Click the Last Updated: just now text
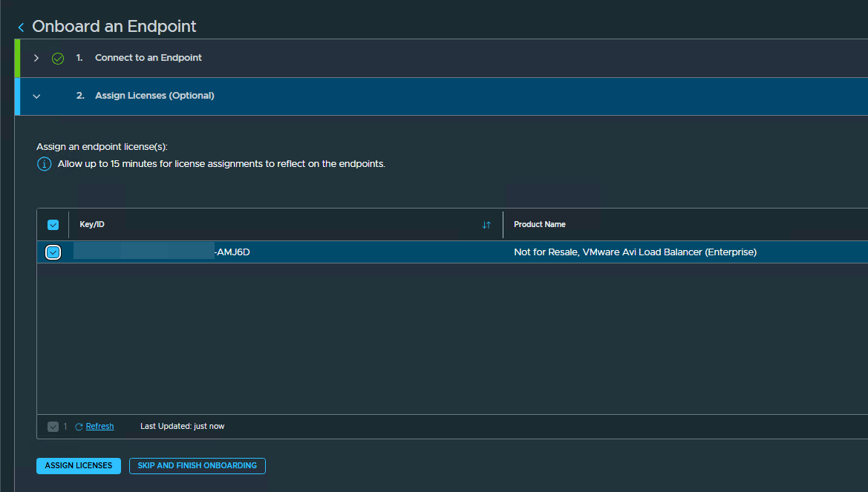 pyautogui.click(x=182, y=426)
